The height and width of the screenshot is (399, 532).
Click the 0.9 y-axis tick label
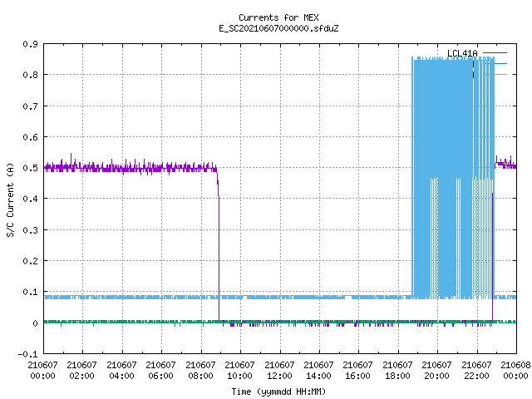pos(30,44)
